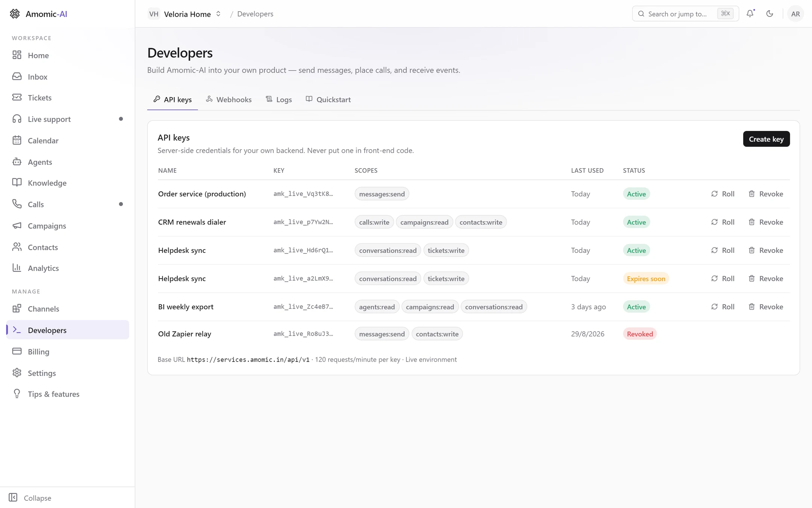Roll the Order service (production) key
812x508 pixels.
click(x=723, y=194)
